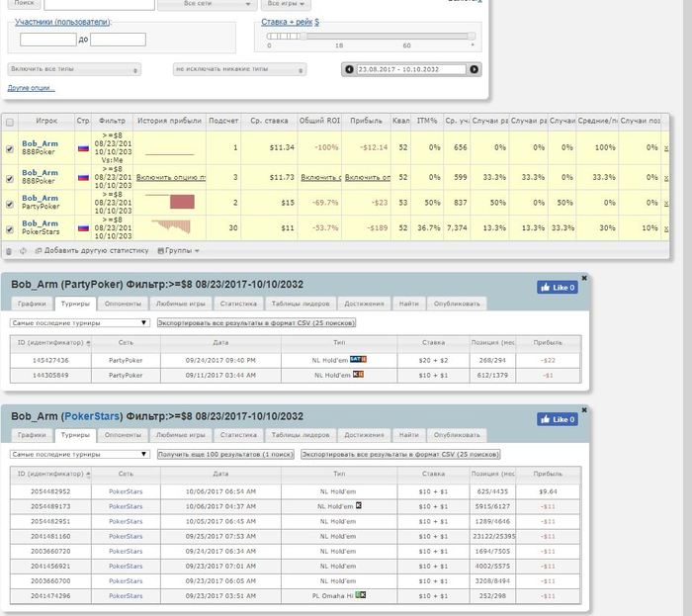
Task: Uncheck the 888Poker row with count 1
Action: 10,149
